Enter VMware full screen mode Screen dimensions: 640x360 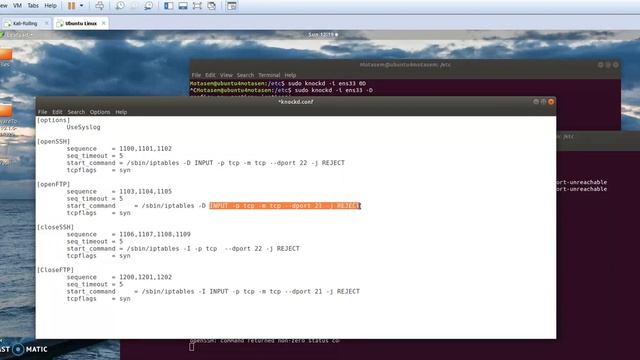tap(197, 6)
